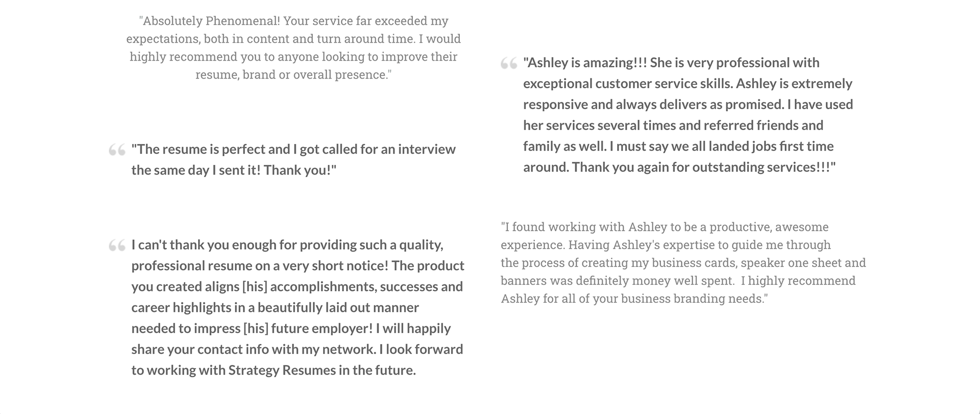Click the "Strategy Resumes in the future" line
This screenshot has height=414, width=980.
click(x=274, y=370)
